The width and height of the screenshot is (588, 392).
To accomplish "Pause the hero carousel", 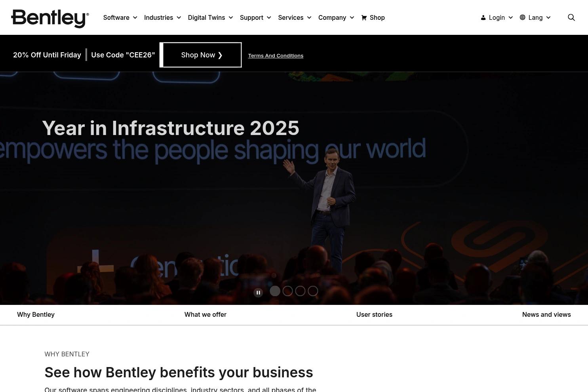I will point(258,293).
